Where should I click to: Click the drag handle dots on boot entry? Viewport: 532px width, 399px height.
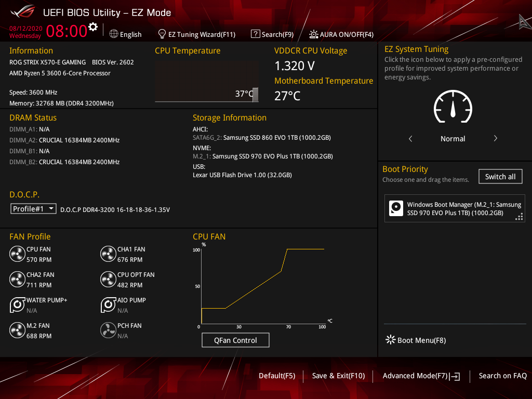[x=519, y=217]
